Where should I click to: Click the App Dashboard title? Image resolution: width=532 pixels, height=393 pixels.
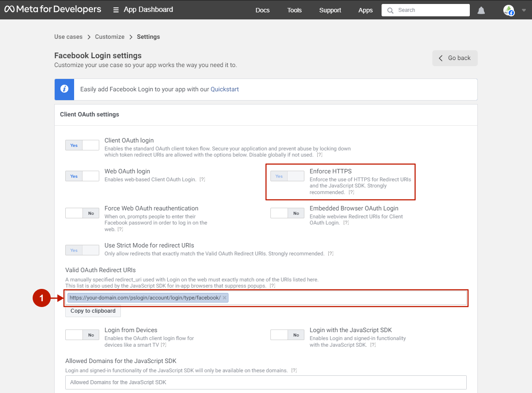click(148, 9)
